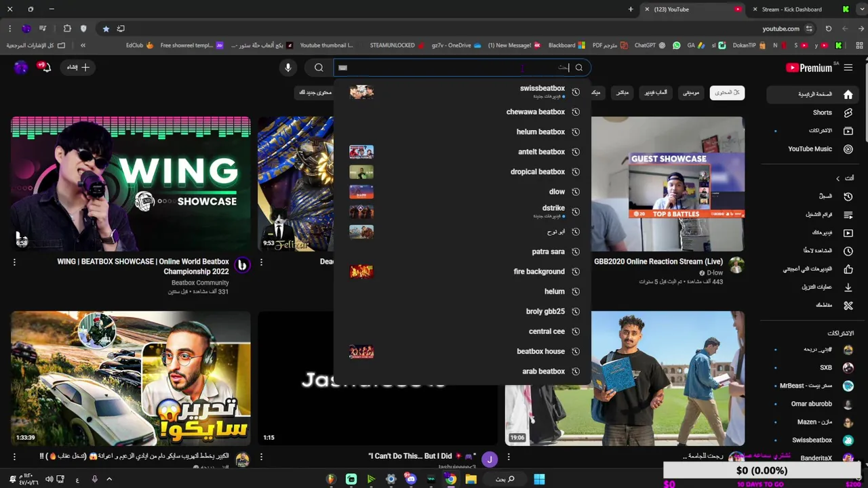The image size is (868, 488).
Task: Open a new browser tab with plus
Action: (631, 9)
